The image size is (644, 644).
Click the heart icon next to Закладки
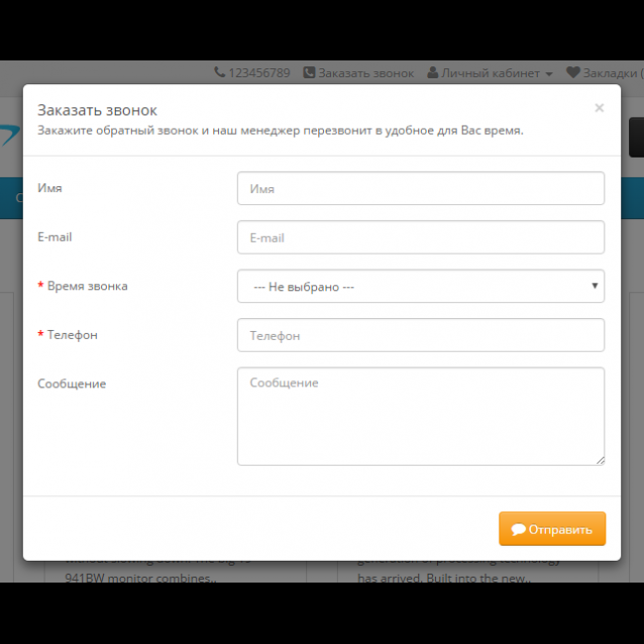click(573, 73)
